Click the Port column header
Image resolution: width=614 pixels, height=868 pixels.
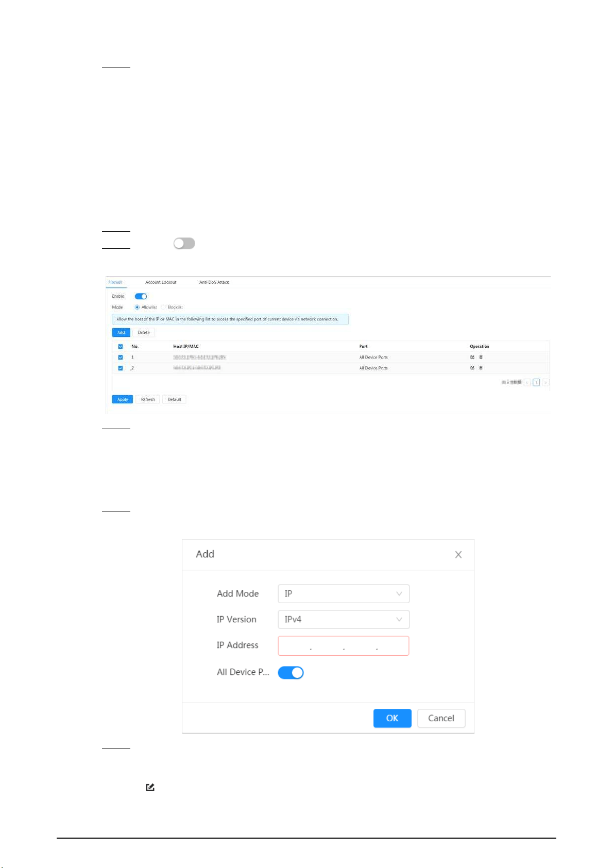click(364, 347)
